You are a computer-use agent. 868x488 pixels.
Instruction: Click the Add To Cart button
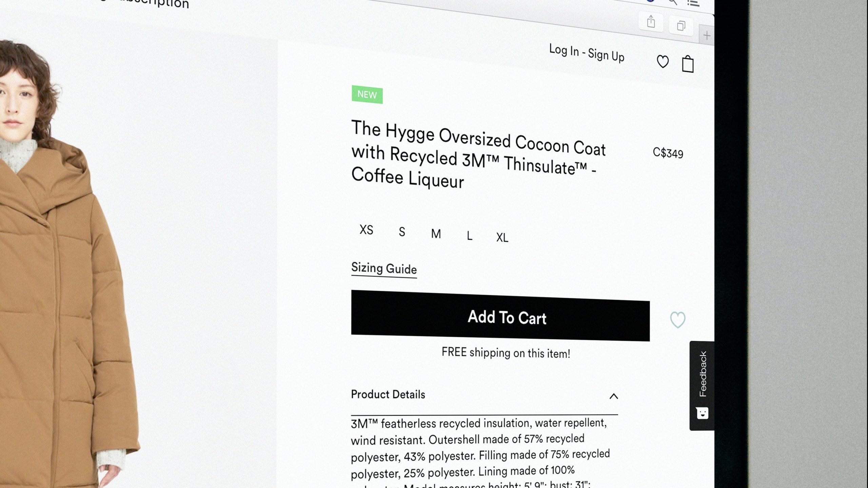(500, 316)
